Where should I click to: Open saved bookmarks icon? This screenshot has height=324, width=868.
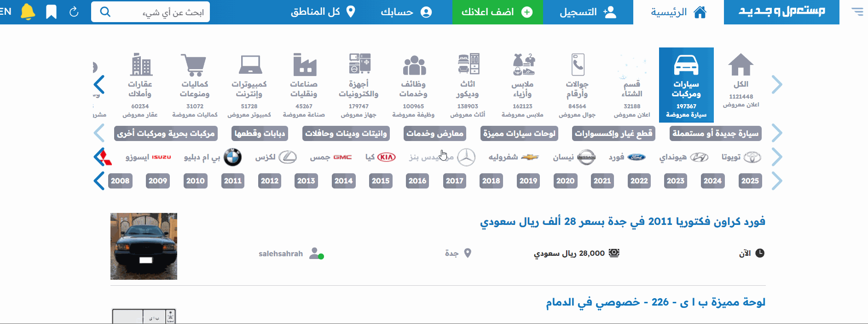(x=51, y=12)
